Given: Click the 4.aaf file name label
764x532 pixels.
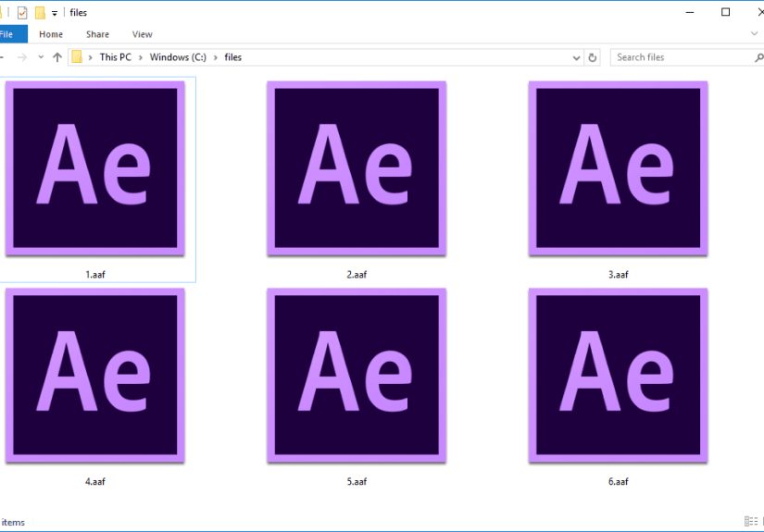Looking at the screenshot, I should (x=95, y=481).
